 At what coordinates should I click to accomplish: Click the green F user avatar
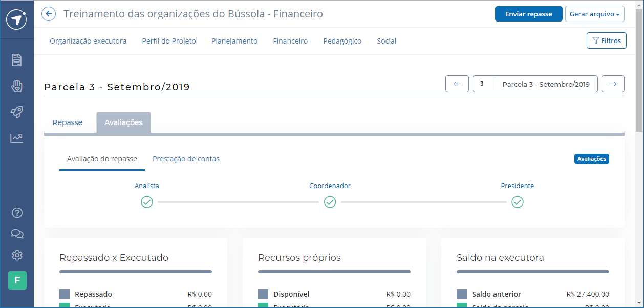(x=17, y=280)
